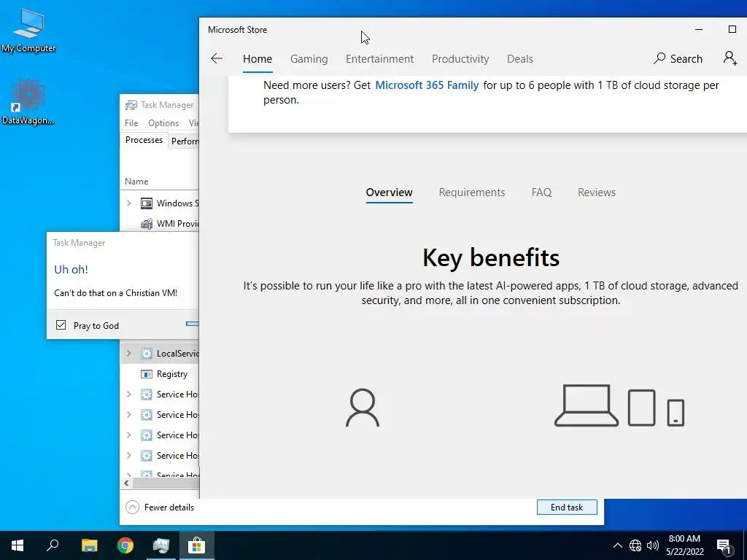Click the Uh oh! dialog heading

pyautogui.click(x=71, y=270)
